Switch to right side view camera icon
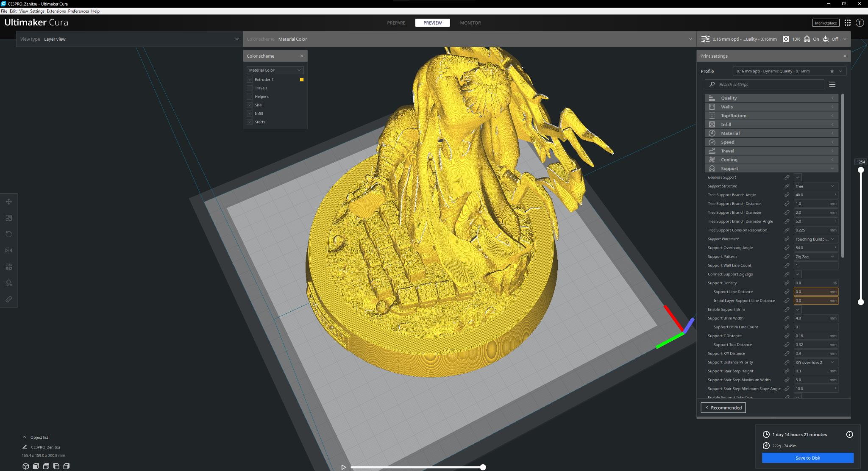Viewport: 868px width, 471px height. coord(67,466)
